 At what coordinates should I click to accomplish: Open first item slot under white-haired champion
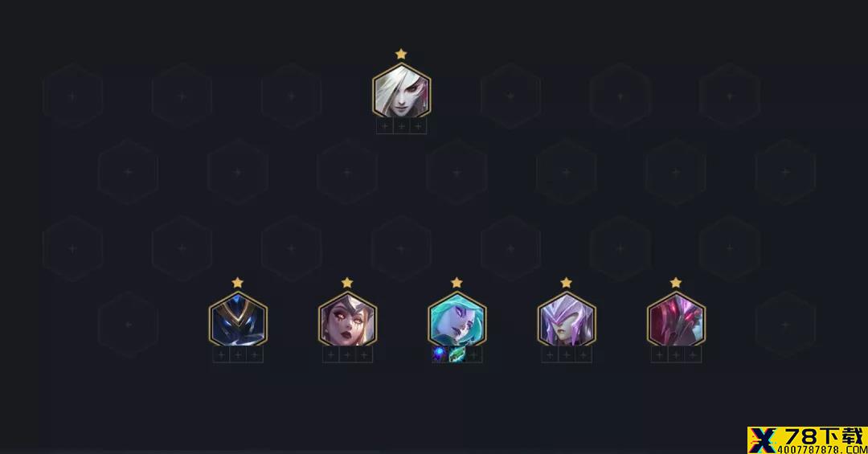385,126
